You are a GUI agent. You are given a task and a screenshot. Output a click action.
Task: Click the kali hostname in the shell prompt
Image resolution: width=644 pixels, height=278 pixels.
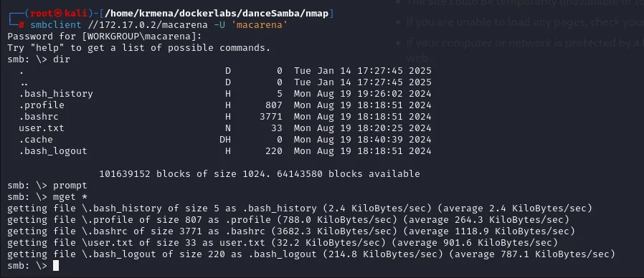[x=76, y=14]
